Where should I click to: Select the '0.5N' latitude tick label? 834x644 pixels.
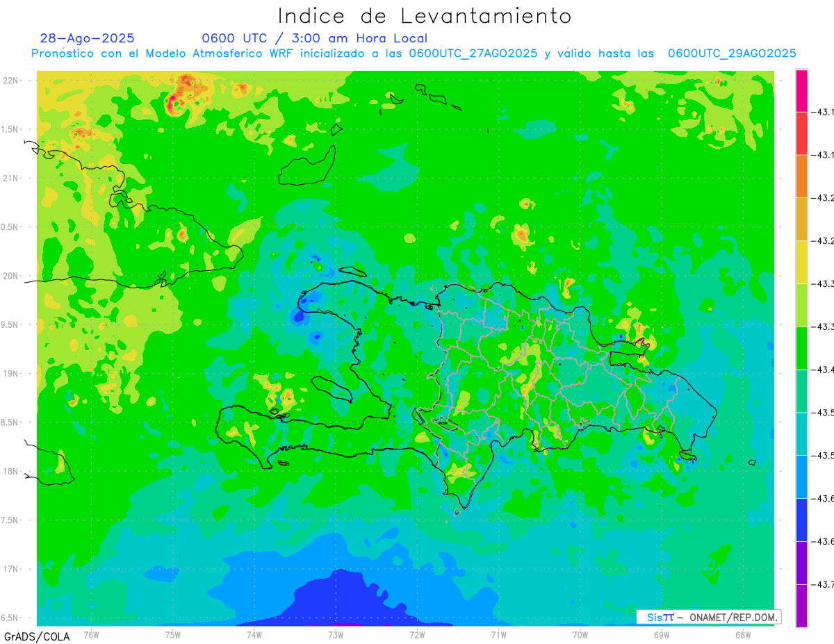coord(10,227)
